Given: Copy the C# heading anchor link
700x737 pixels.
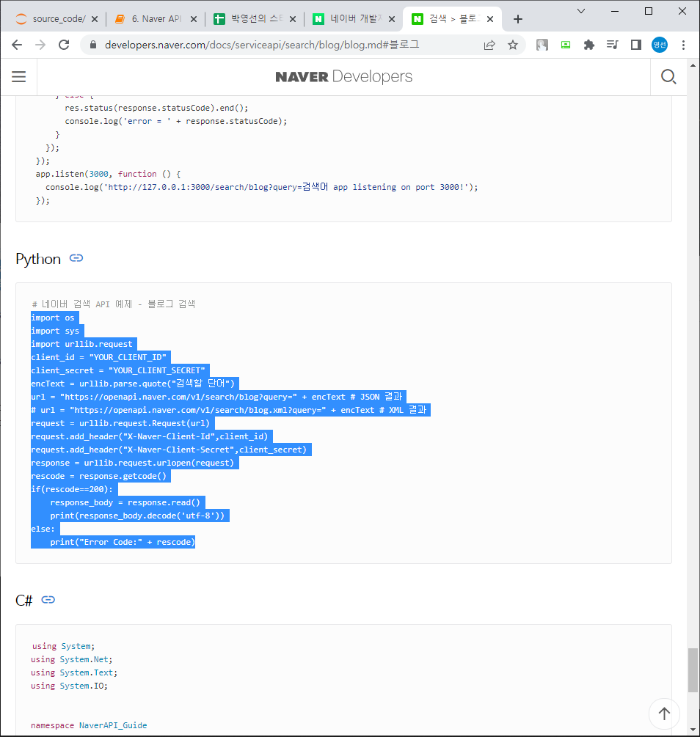Looking at the screenshot, I should point(48,600).
